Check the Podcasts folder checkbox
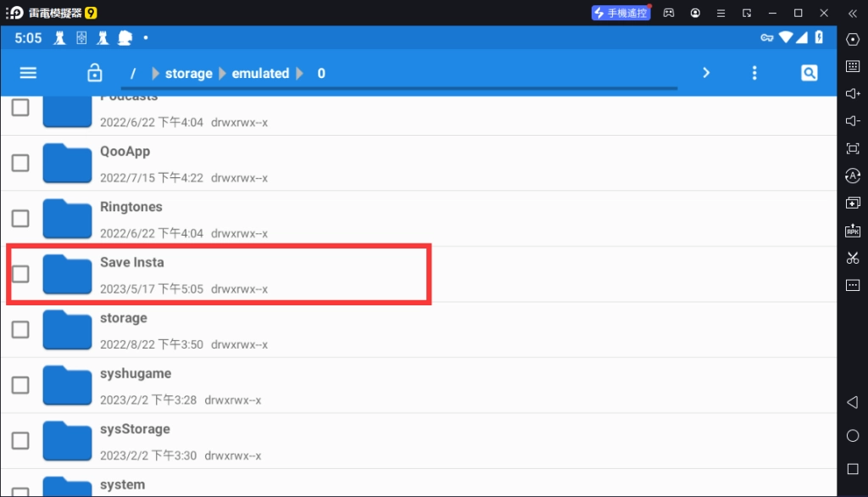Image resolution: width=868 pixels, height=497 pixels. tap(20, 108)
